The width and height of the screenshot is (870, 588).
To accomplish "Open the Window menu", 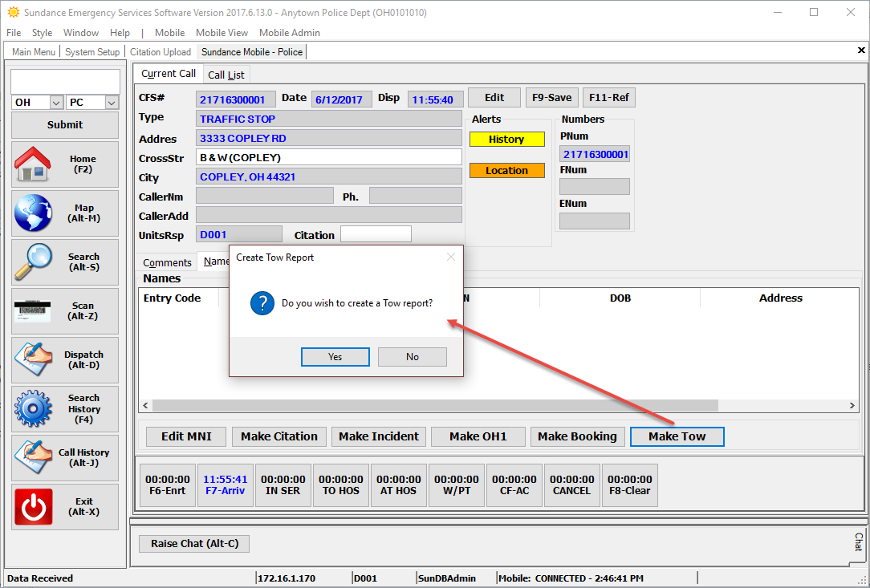I will click(81, 33).
